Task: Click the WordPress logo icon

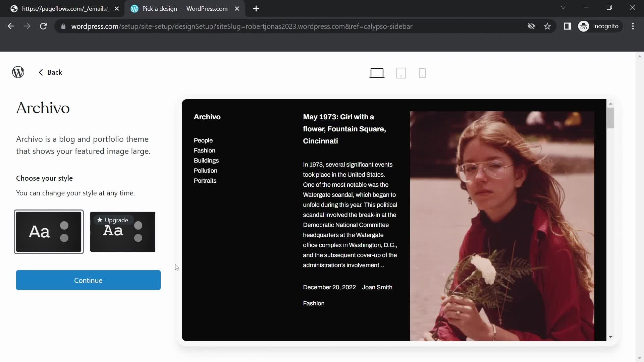Action: [x=18, y=72]
